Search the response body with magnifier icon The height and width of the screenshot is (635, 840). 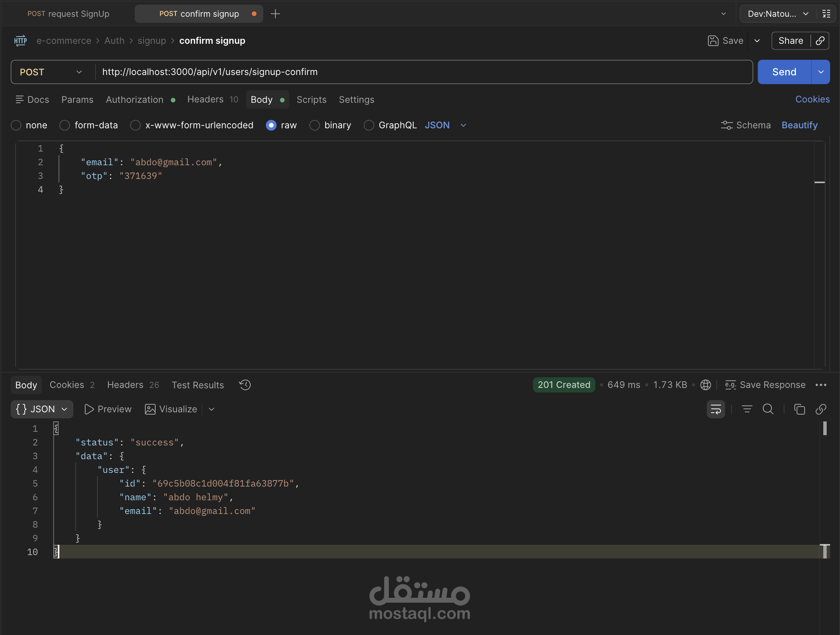pyautogui.click(x=768, y=409)
